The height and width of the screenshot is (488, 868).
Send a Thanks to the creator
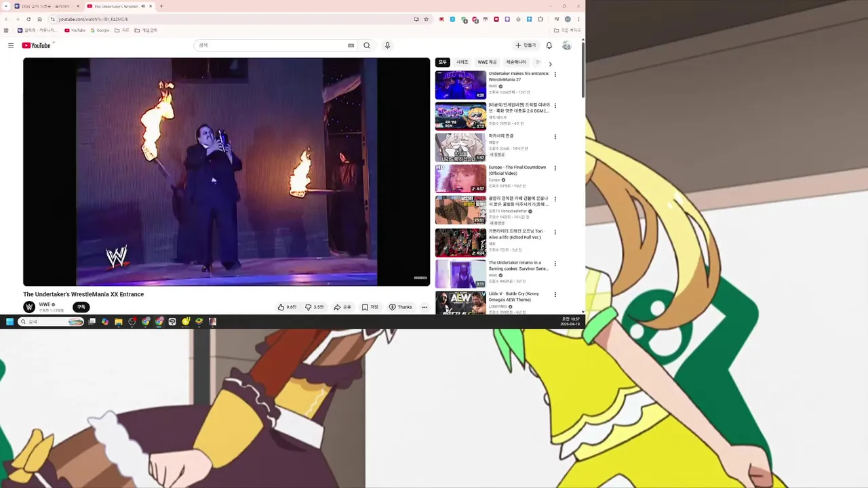point(401,307)
